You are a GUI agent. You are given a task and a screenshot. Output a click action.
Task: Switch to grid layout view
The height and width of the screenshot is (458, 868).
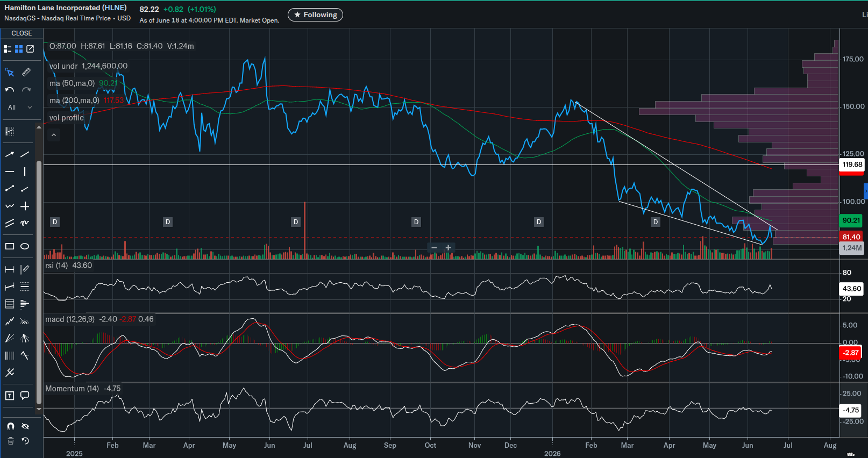click(x=19, y=49)
